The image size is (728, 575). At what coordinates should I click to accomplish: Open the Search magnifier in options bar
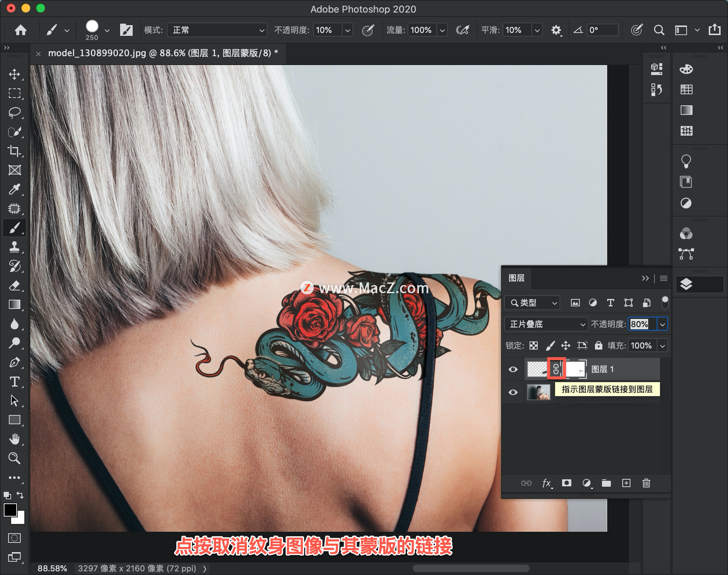(x=659, y=30)
